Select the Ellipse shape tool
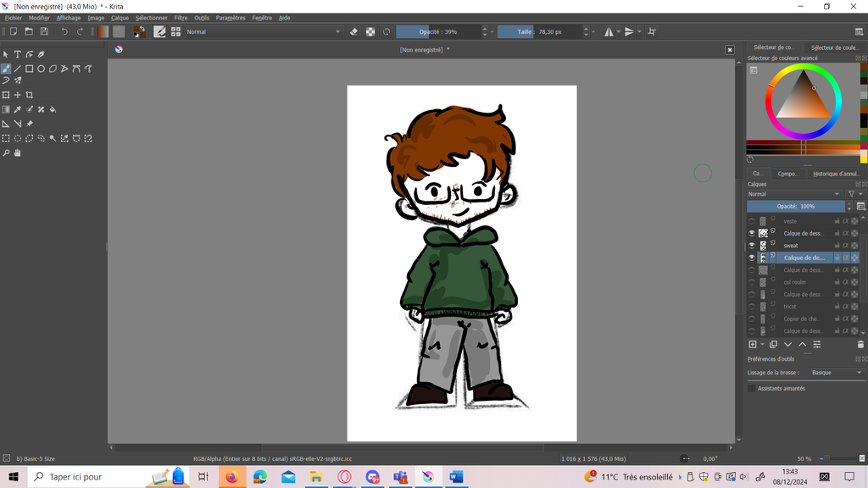Screen dimensions: 868x488 41,69
